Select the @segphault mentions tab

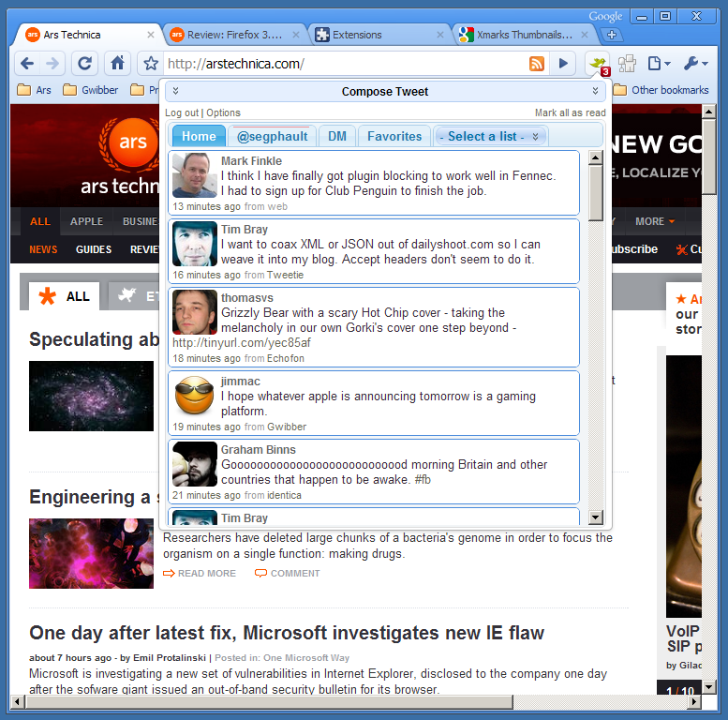click(x=272, y=136)
